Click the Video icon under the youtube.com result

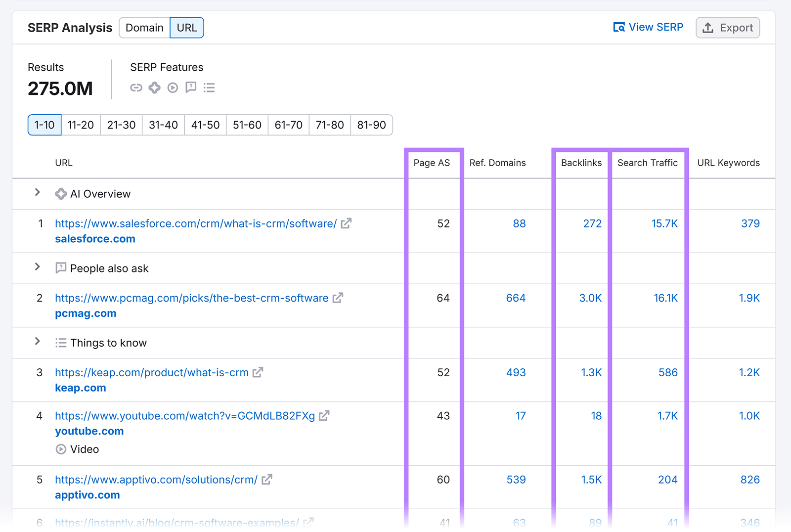pyautogui.click(x=60, y=449)
